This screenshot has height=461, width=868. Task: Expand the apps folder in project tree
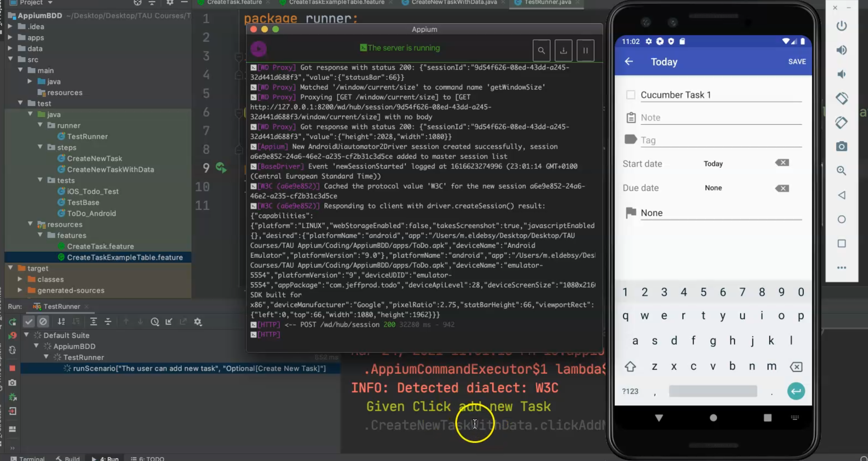click(x=10, y=37)
